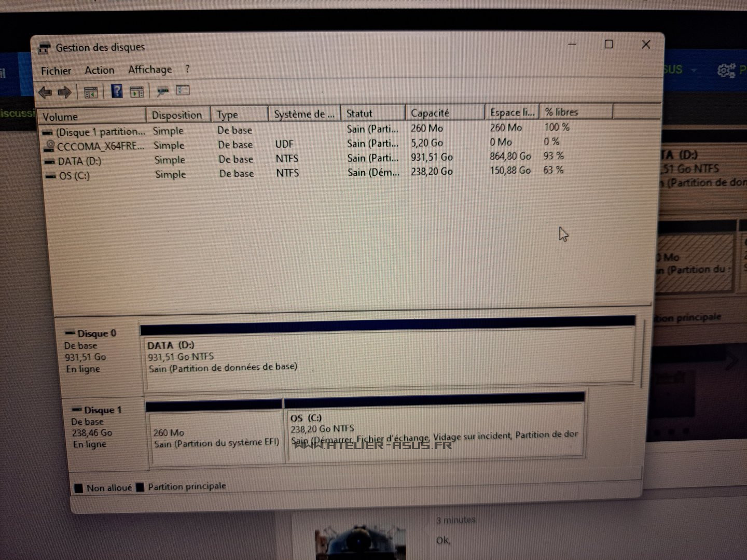Image resolution: width=747 pixels, height=560 pixels.
Task: Sort list by % libres column header
Action: click(x=561, y=112)
